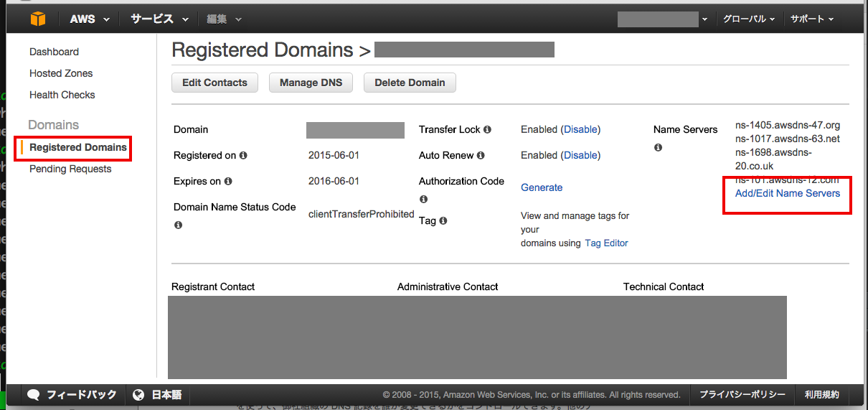
Task: Click the globe language icon
Action: 139,395
